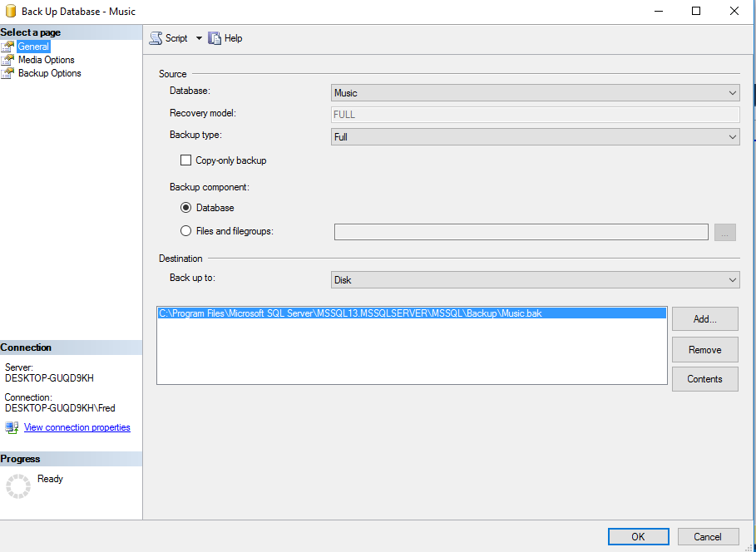Open the Database dropdown showing Music

tap(535, 93)
